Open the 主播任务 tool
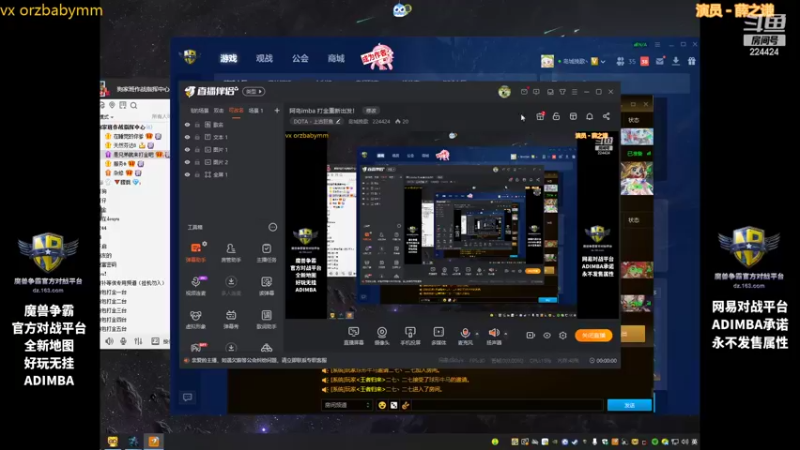Image resolution: width=800 pixels, height=450 pixels. tap(266, 252)
